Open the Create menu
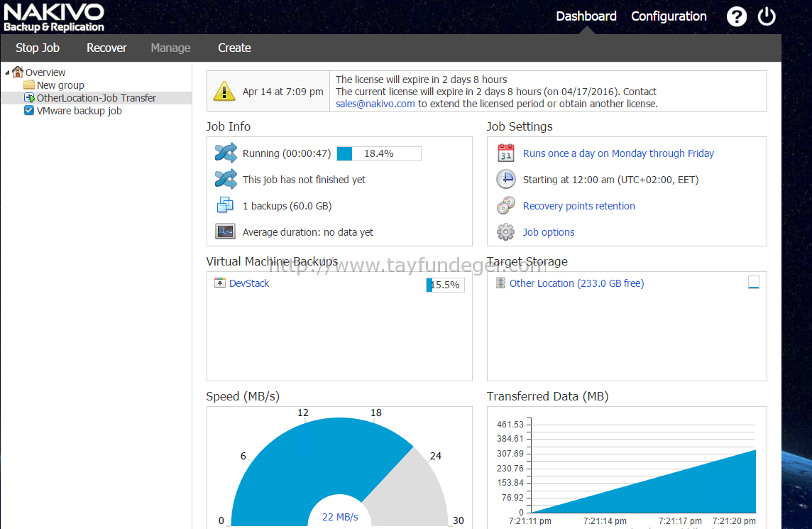Viewport: 812px width, 529px height. (234, 48)
